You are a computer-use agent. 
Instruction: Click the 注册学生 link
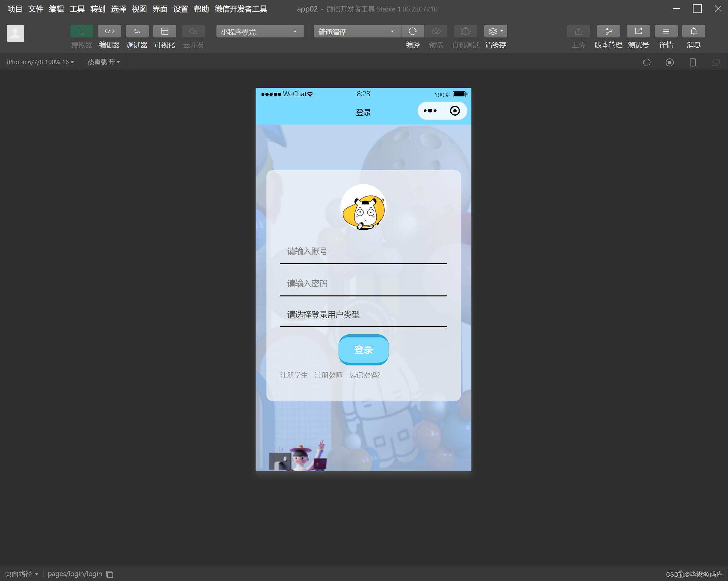click(293, 375)
